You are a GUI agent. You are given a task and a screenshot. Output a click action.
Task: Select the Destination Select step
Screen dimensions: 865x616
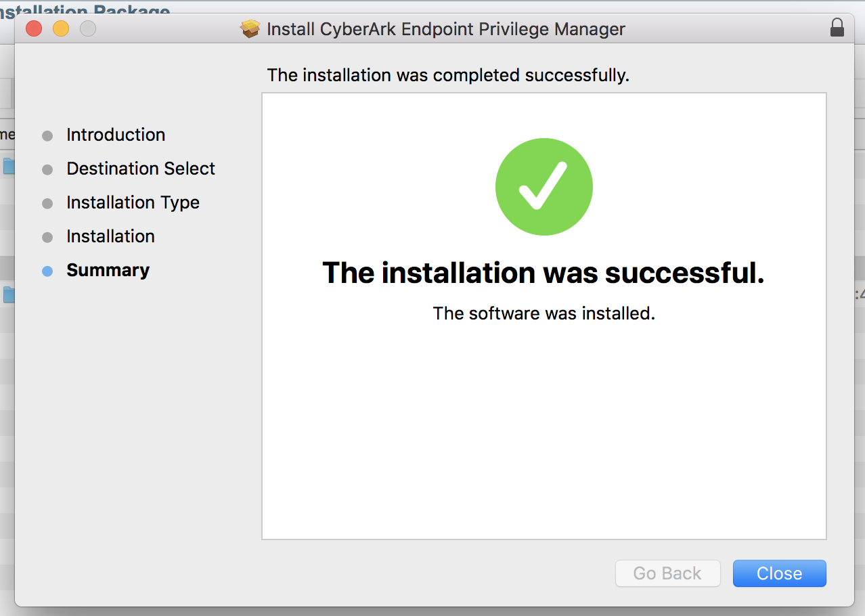coord(140,169)
